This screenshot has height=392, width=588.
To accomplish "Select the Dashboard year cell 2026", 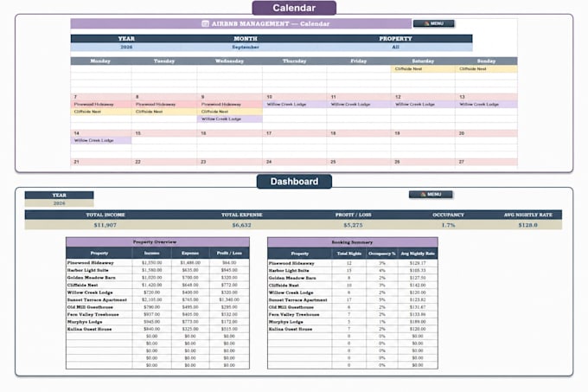I will tap(60, 203).
